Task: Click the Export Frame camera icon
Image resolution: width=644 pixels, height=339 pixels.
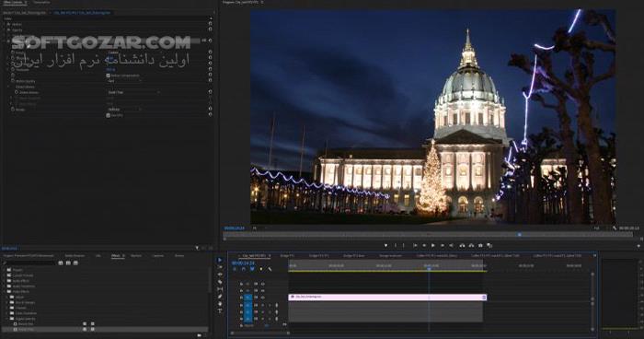Action: pos(480,246)
